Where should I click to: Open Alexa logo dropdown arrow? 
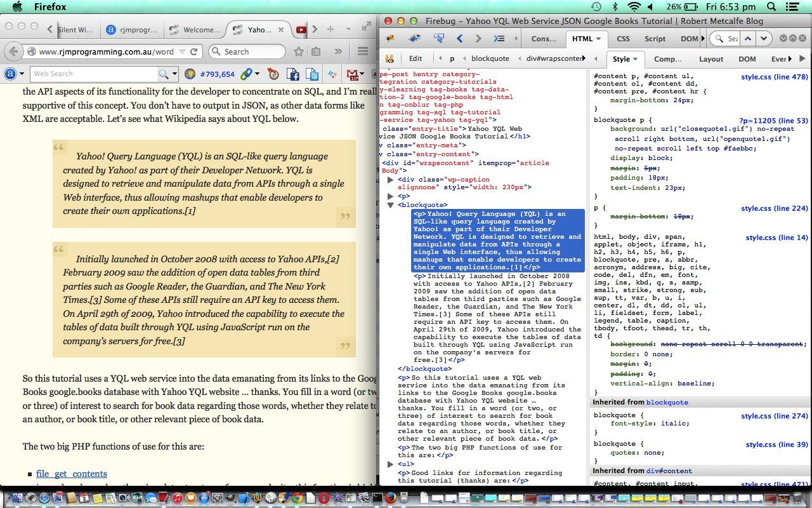(x=22, y=74)
